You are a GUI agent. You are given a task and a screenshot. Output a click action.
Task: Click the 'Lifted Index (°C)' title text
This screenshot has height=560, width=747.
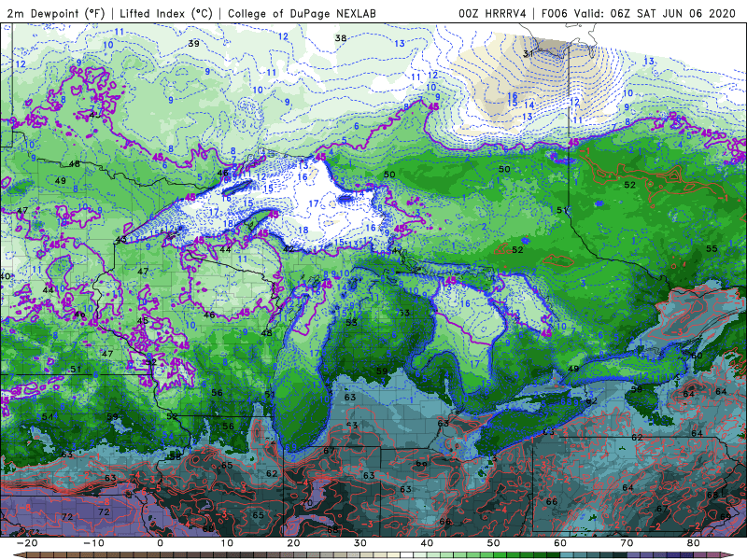166,13
